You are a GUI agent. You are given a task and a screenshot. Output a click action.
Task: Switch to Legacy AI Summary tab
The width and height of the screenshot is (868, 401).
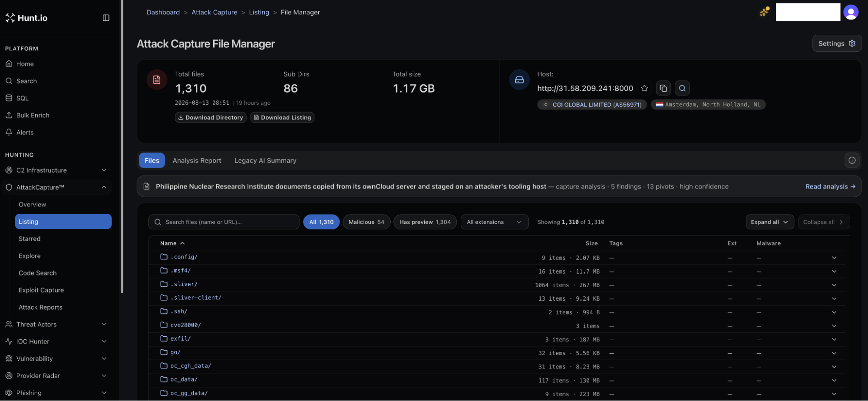tap(265, 160)
